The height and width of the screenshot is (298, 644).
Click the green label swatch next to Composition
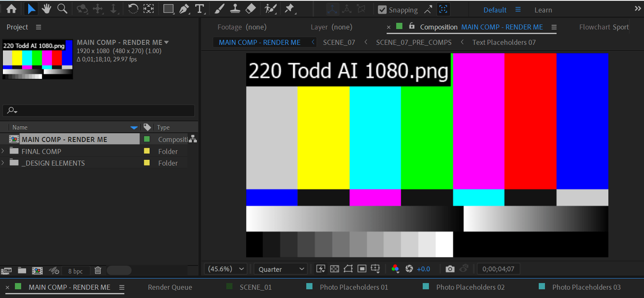tap(399, 27)
